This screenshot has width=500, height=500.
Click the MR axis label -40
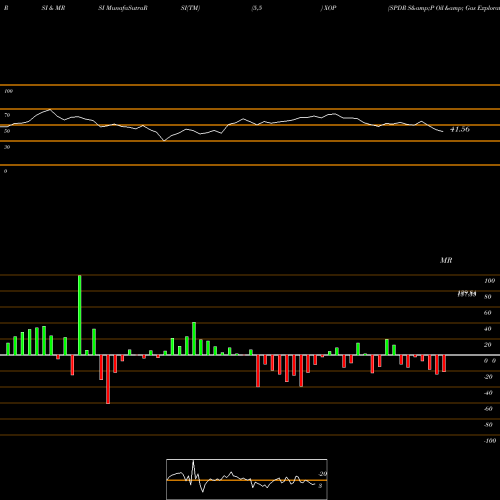coord(488,393)
